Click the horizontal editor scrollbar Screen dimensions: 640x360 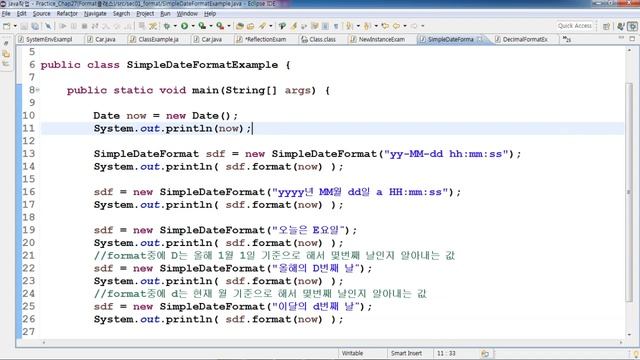(x=332, y=343)
